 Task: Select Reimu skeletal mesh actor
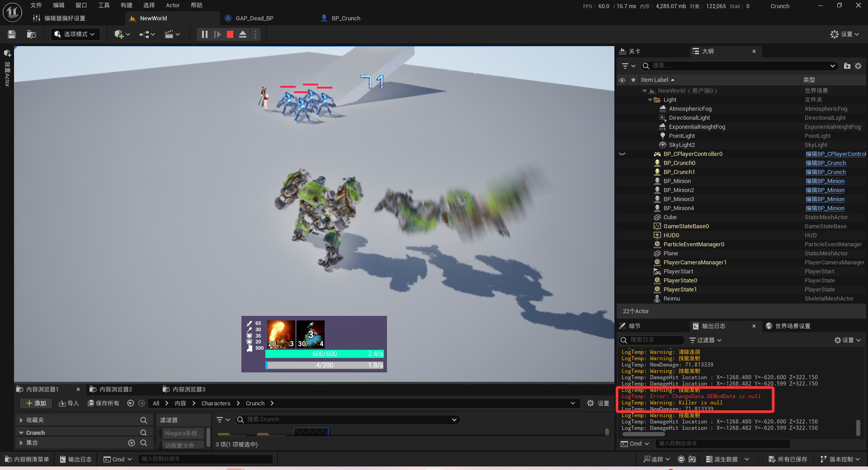(672, 299)
